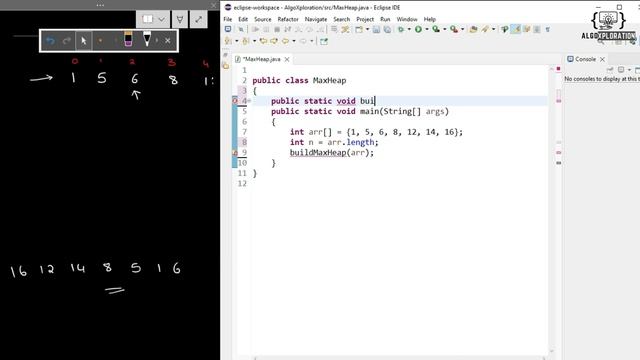Click the green Run button icon
The width and height of the screenshot is (640, 360).
click(418, 29)
